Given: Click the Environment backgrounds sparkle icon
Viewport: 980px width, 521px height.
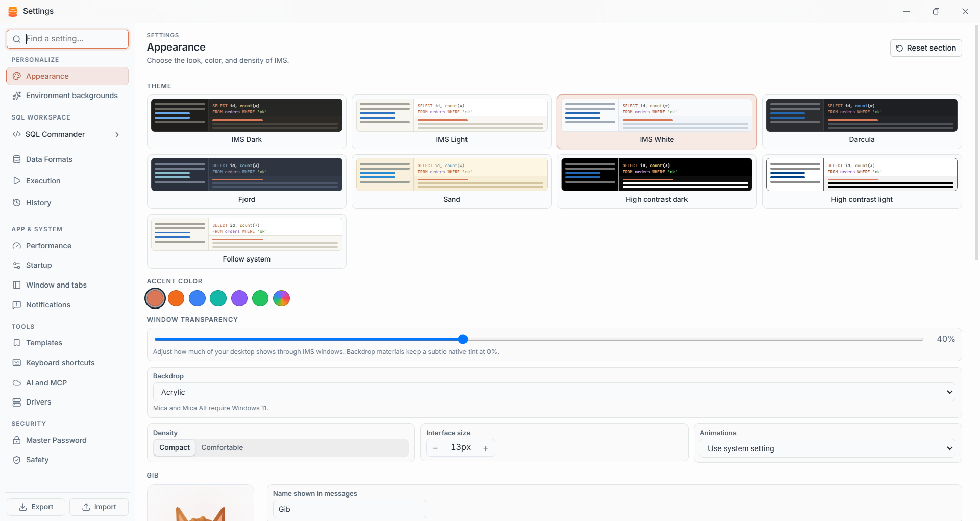Looking at the screenshot, I should (x=17, y=96).
